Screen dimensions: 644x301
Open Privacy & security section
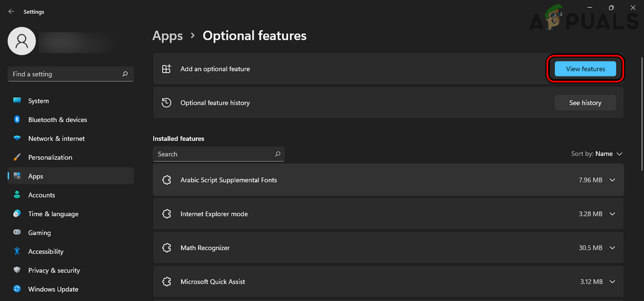[54, 270]
